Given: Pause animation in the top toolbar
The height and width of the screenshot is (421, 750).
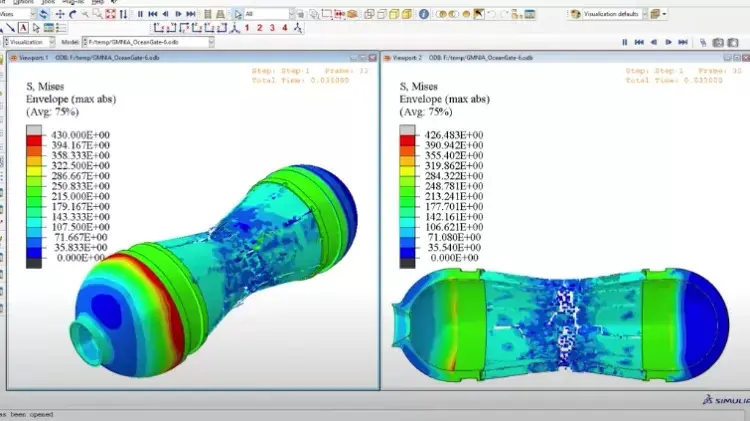Looking at the screenshot, I should 140,14.
